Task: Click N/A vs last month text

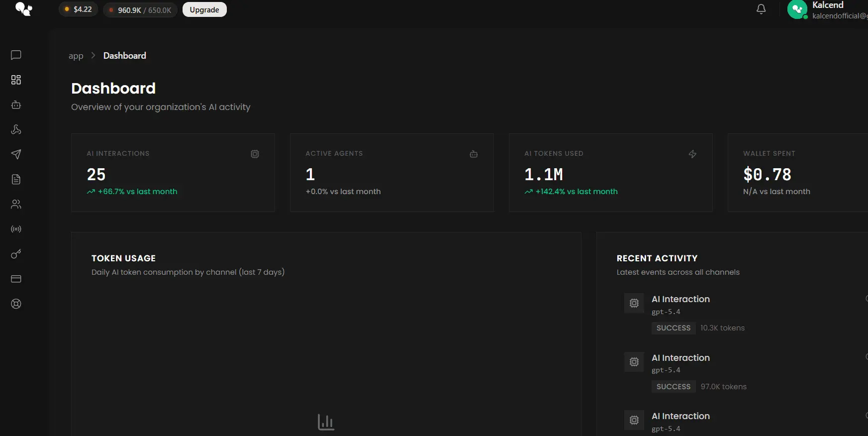Action: point(776,192)
